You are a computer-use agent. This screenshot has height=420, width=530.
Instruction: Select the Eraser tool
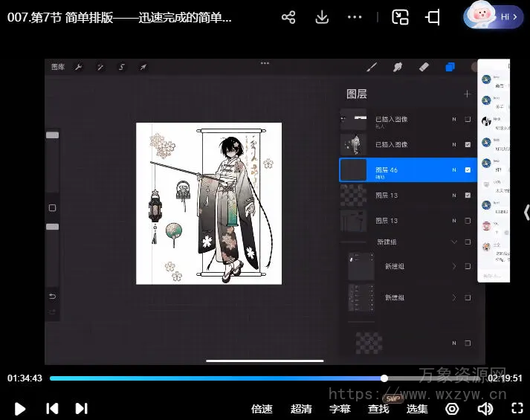coord(424,67)
